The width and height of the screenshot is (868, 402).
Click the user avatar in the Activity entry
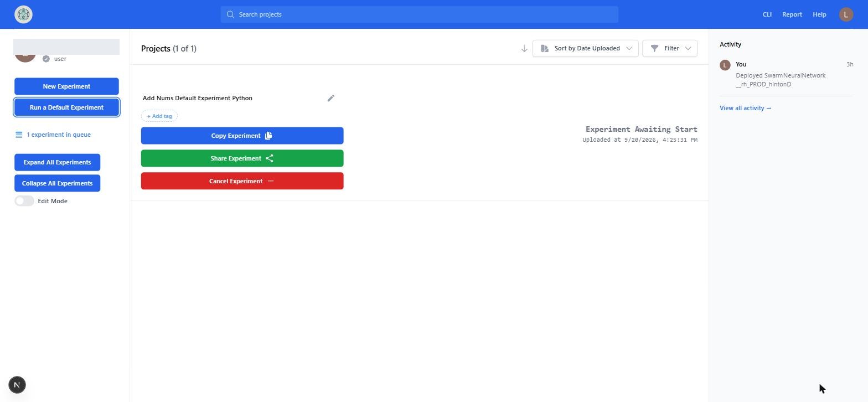[725, 65]
